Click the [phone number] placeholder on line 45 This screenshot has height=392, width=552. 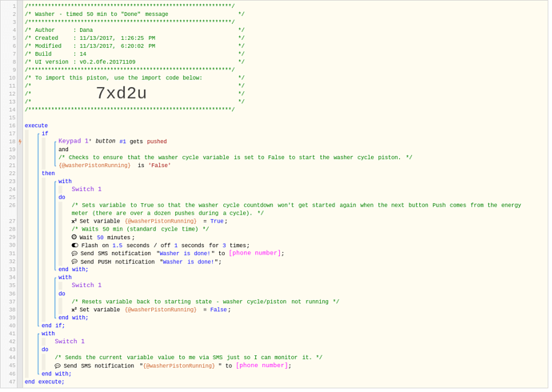(x=262, y=366)
